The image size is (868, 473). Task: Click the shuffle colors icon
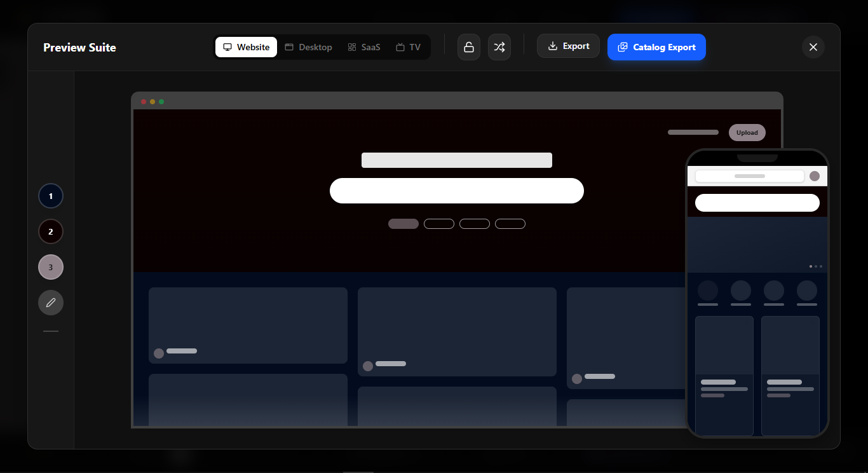point(499,47)
